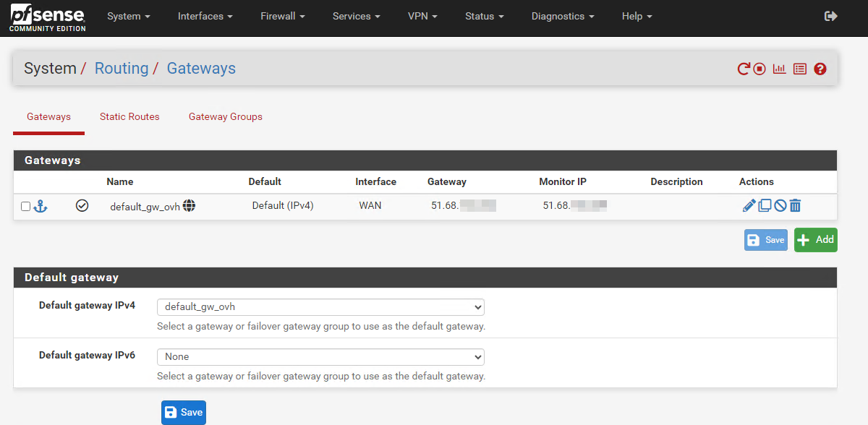Open the Default gateway IPv4 dropdown
The width and height of the screenshot is (868, 425).
point(320,307)
